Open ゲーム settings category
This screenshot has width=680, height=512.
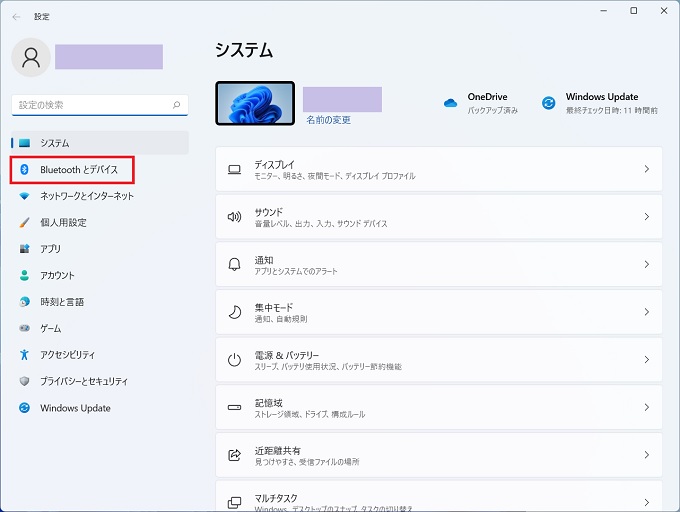[100, 328]
